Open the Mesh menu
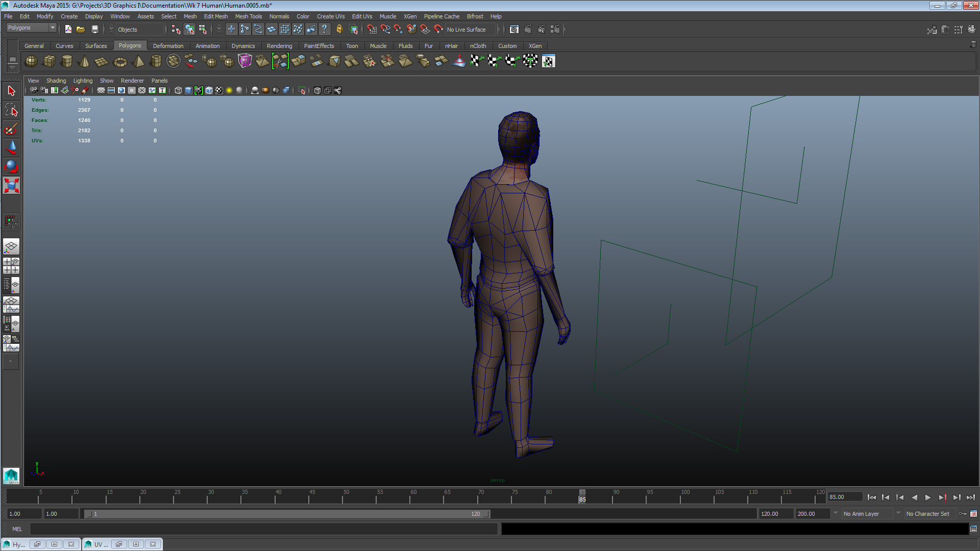This screenshot has height=551, width=980. [190, 16]
